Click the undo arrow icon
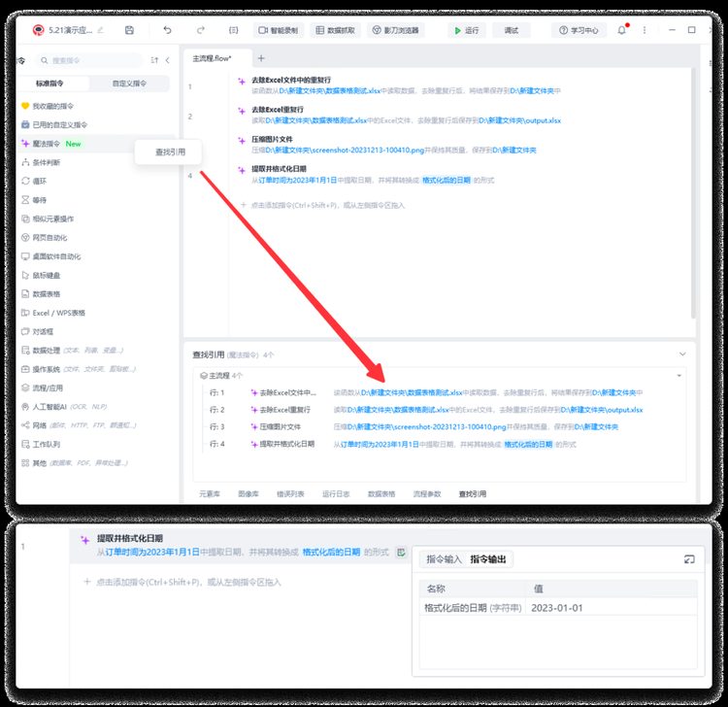Image resolution: width=728 pixels, height=707 pixels. (167, 30)
